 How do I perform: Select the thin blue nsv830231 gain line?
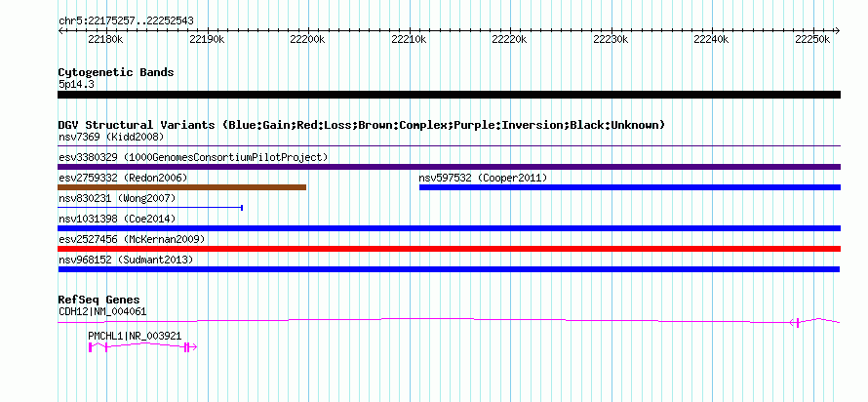tap(150, 208)
